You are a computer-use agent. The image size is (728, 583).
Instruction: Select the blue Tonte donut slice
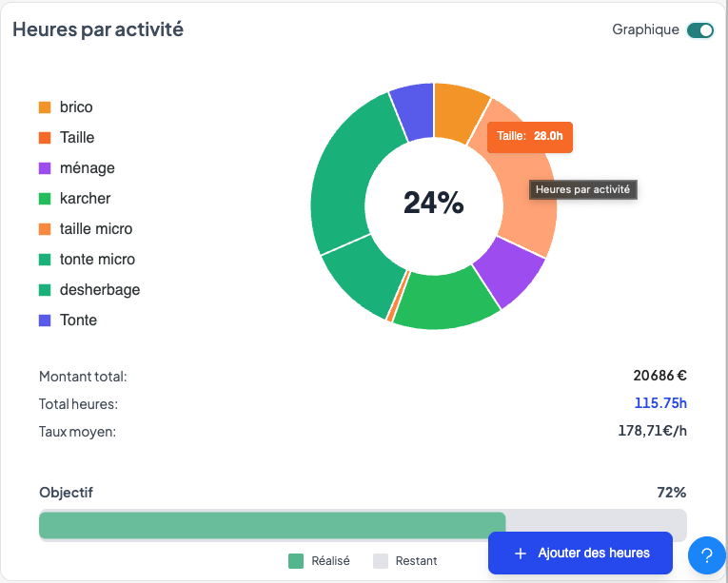pyautogui.click(x=413, y=111)
